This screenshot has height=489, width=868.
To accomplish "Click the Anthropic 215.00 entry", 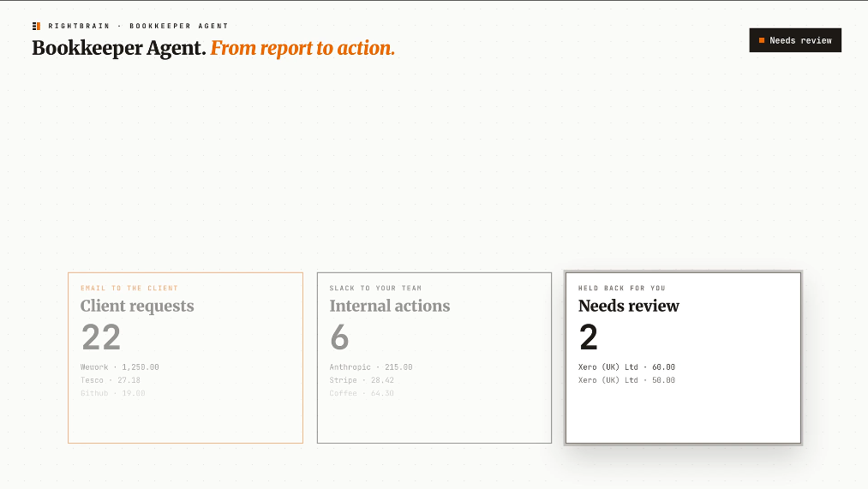I will tap(371, 367).
